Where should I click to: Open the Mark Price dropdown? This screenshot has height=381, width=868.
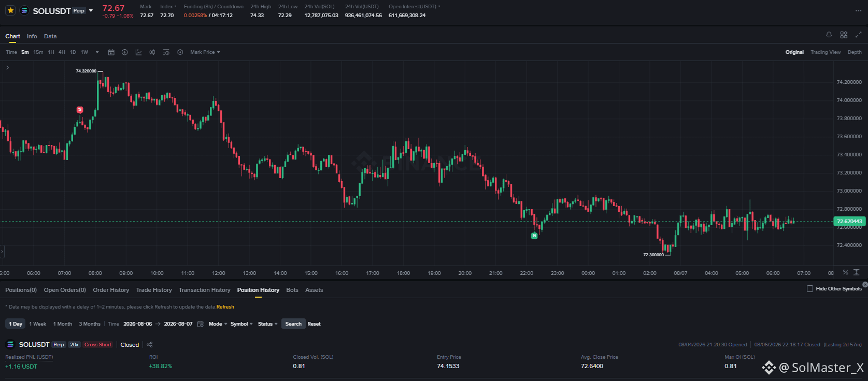pos(205,52)
